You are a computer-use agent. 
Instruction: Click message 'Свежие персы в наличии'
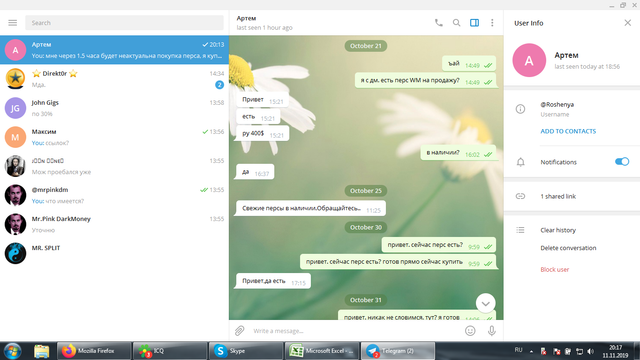click(x=311, y=208)
